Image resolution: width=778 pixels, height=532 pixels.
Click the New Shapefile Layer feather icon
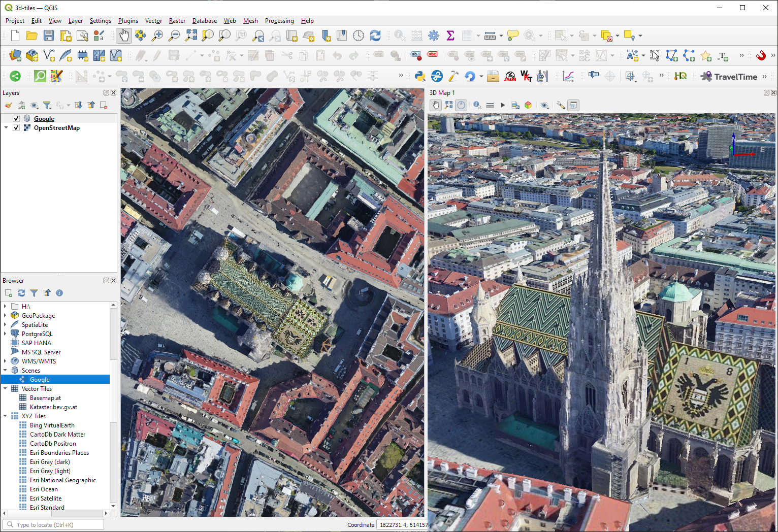coord(66,55)
